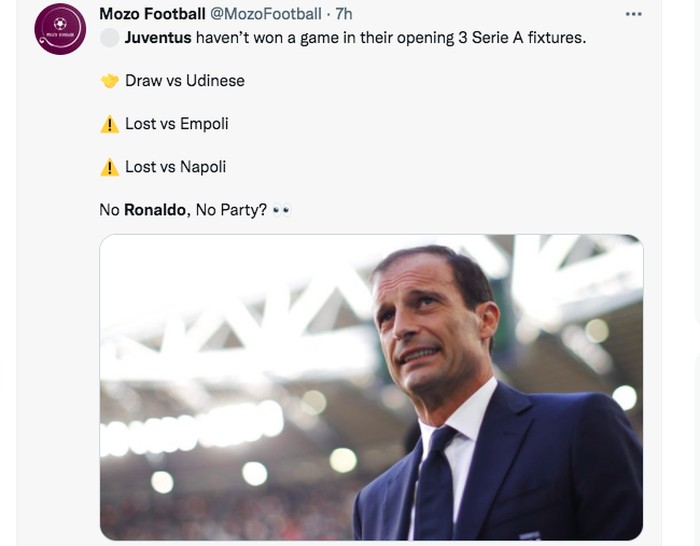Viewport: 700px width, 546px height.
Task: Click the bold Juventus text
Action: pyautogui.click(x=158, y=38)
